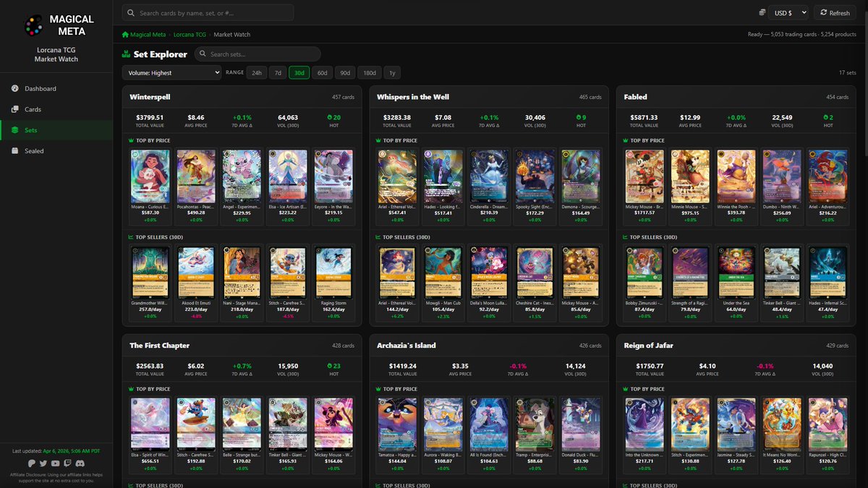Viewport: 868px width, 488px height.
Task: Click Fabled's HOT flame icon showing 2
Action: 826,116
